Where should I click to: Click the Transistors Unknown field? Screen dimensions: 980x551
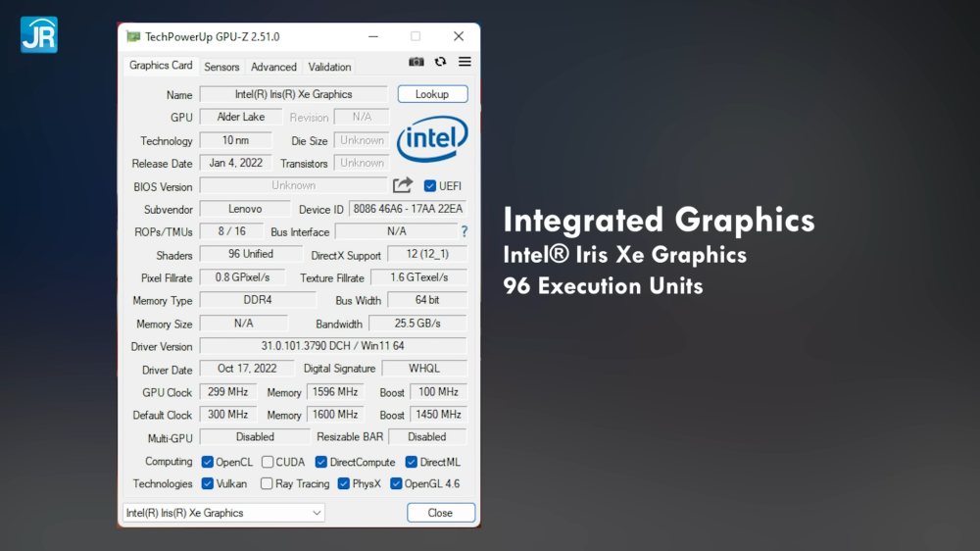(x=362, y=163)
